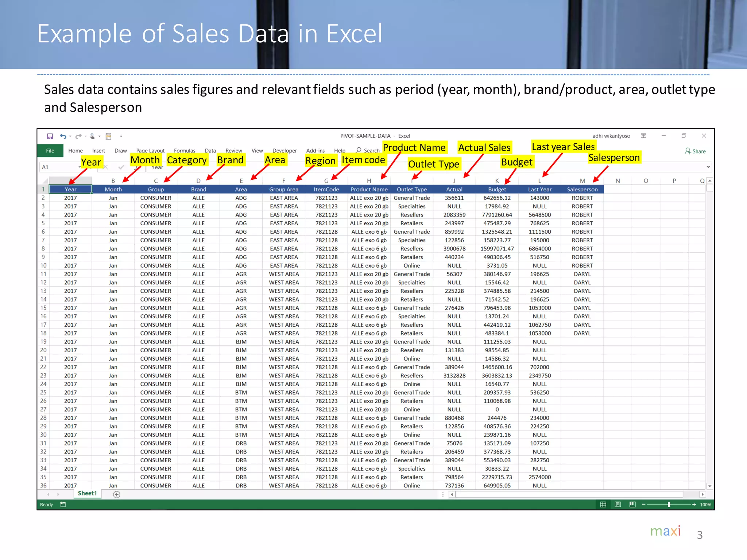The image size is (747, 560).
Task: Switch to Page Layout view icon
Action: (x=618, y=505)
